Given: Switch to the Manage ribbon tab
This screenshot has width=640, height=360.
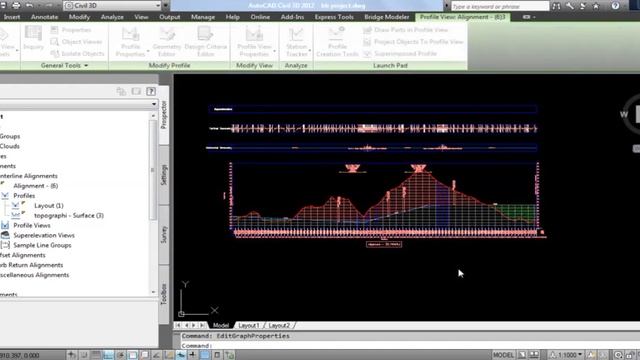Looking at the screenshot, I should coord(203,17).
